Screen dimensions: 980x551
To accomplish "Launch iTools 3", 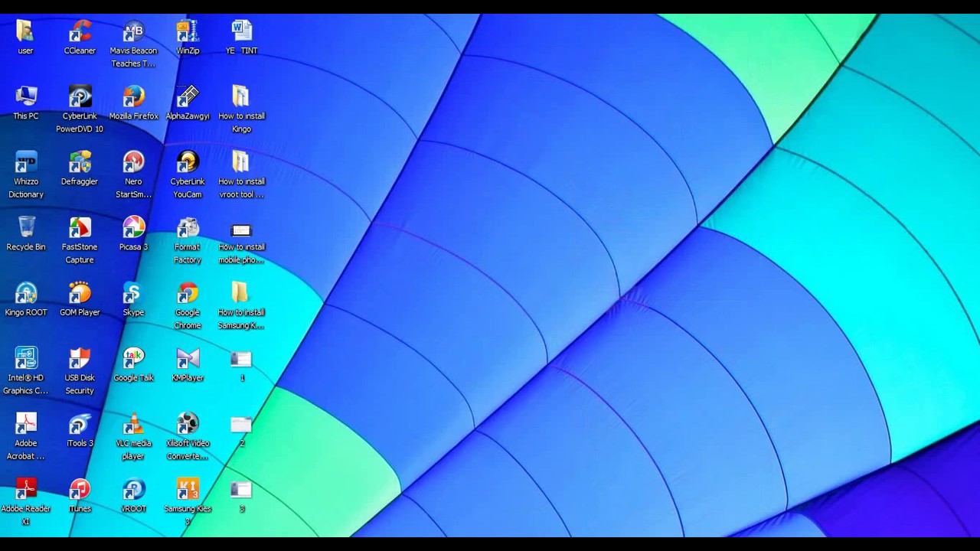I will point(80,425).
